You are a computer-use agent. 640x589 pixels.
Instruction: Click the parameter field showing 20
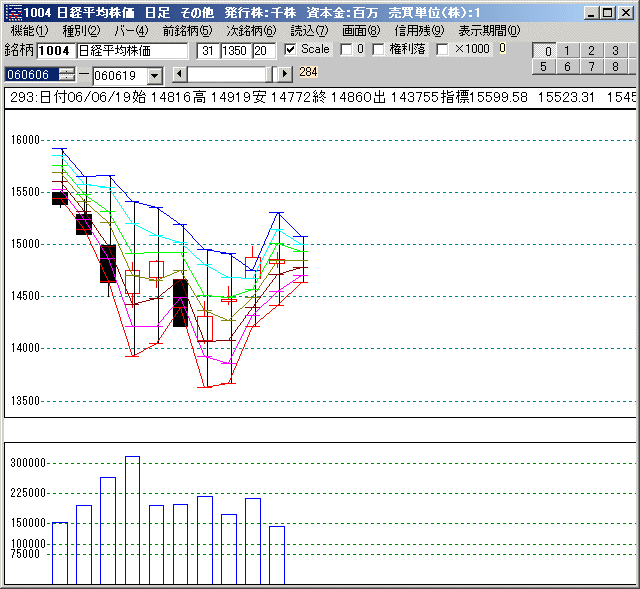[264, 51]
